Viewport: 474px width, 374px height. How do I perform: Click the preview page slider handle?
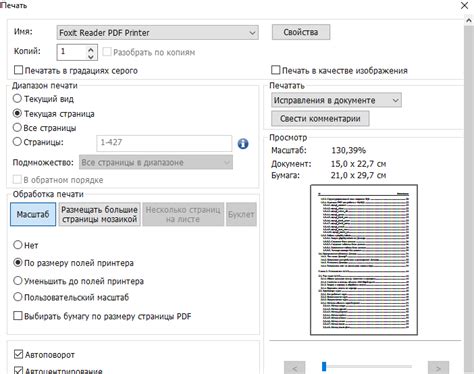pyautogui.click(x=324, y=366)
